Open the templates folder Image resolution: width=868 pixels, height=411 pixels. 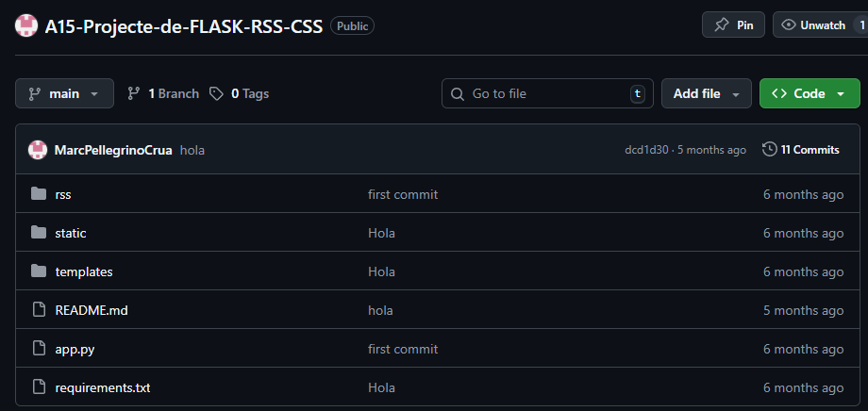84,272
